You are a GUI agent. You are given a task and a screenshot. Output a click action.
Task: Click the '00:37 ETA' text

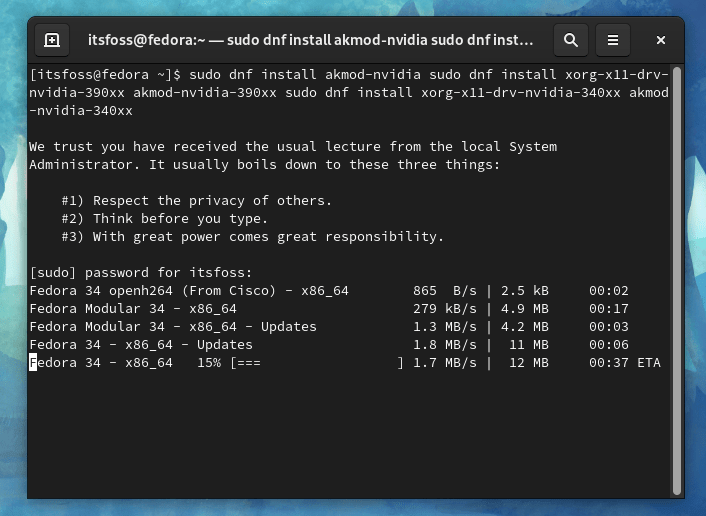pos(624,363)
